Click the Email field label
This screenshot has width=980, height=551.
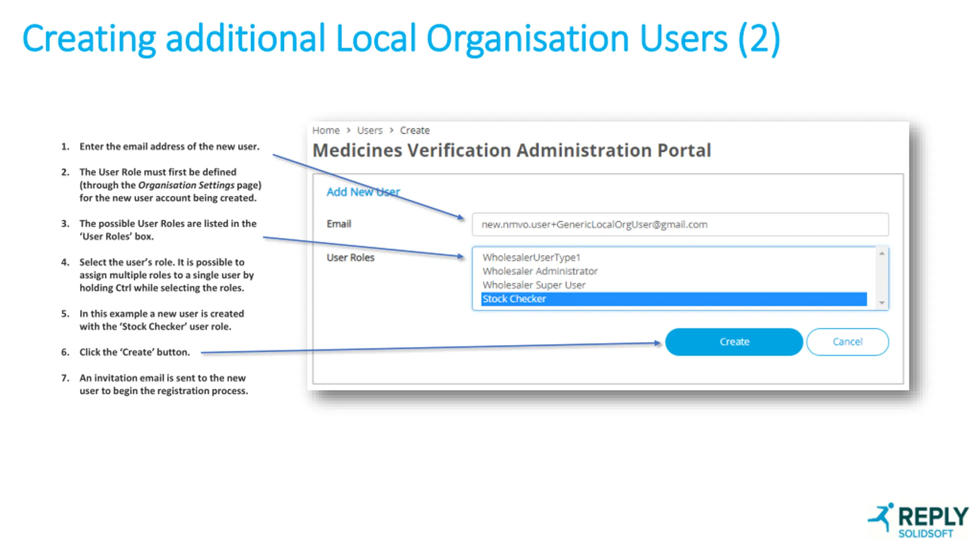(x=339, y=224)
